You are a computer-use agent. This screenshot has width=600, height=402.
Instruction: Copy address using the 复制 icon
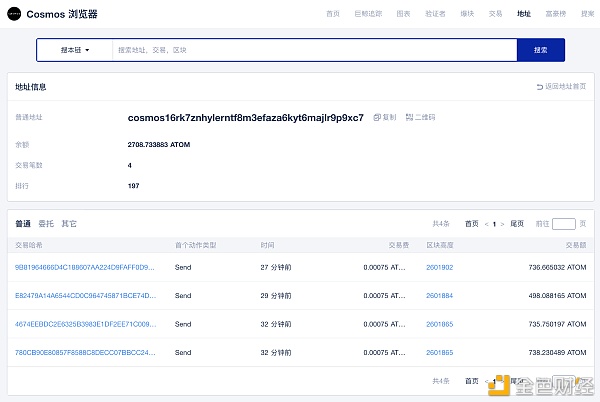(x=385, y=117)
